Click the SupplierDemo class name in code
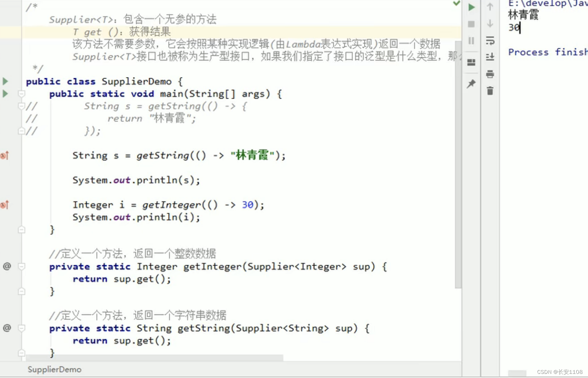588x378 pixels. 136,82
